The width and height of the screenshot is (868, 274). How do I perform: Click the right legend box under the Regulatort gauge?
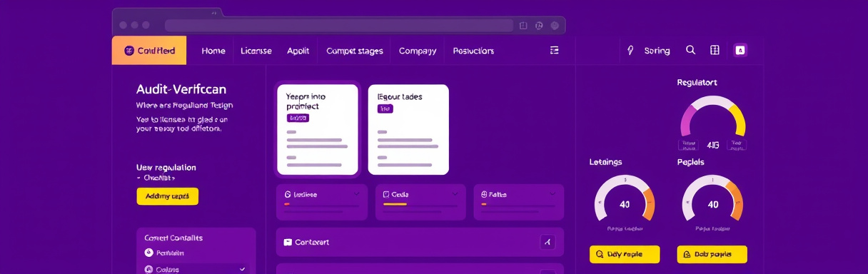[737, 145]
